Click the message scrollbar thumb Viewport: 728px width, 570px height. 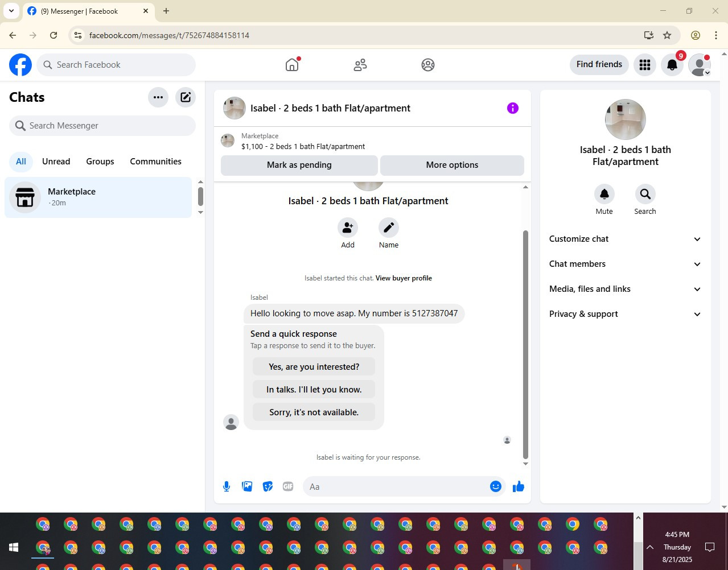tap(525, 344)
